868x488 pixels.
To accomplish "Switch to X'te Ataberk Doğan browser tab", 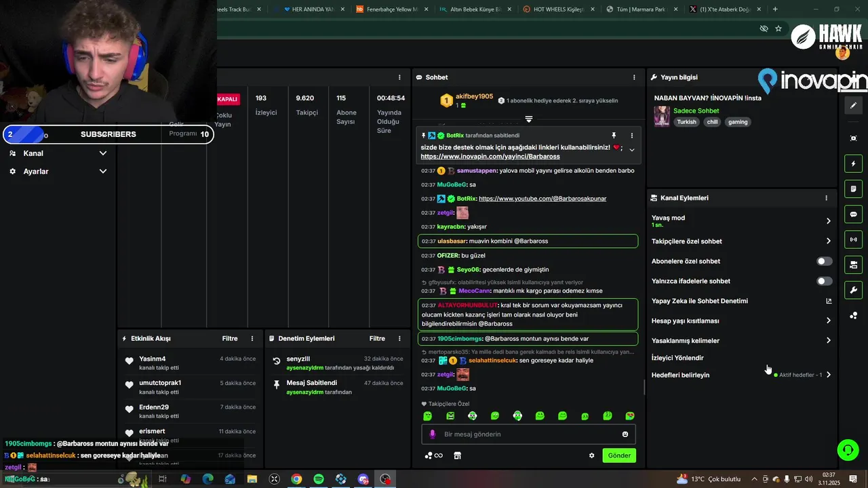I will (x=724, y=9).
